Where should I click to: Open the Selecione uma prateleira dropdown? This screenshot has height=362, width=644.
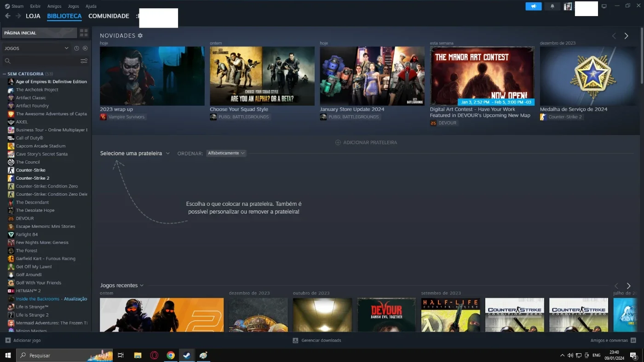(135, 153)
